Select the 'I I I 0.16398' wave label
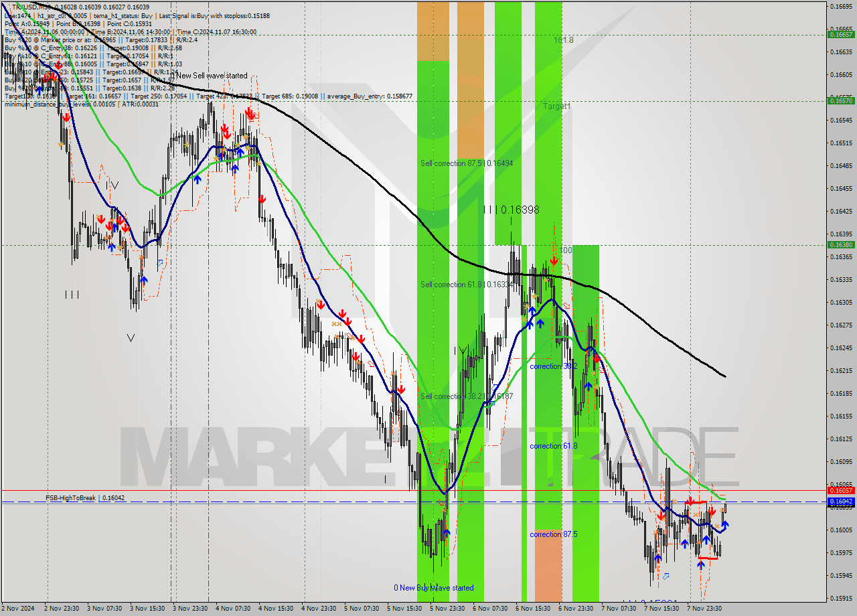857x616 pixels. (512, 210)
